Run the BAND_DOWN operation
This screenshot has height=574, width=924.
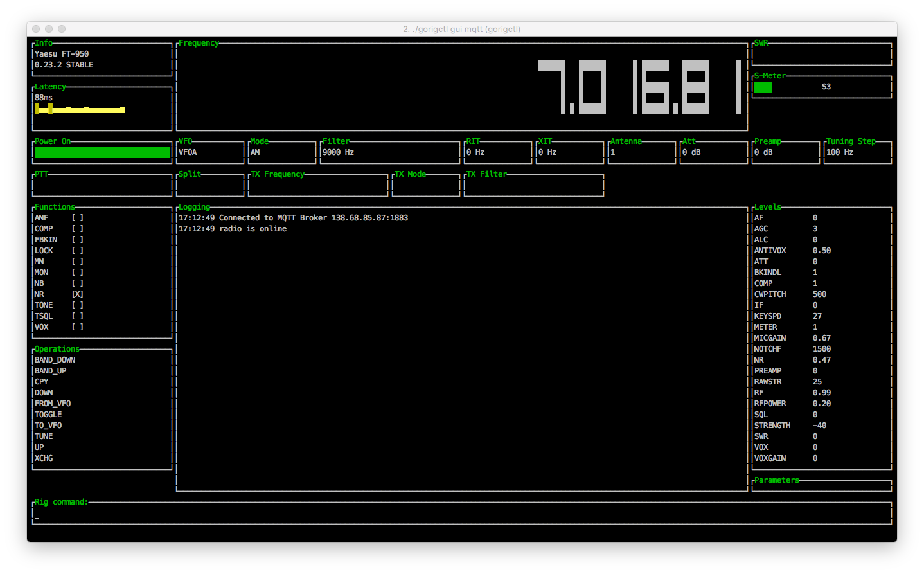coord(55,360)
